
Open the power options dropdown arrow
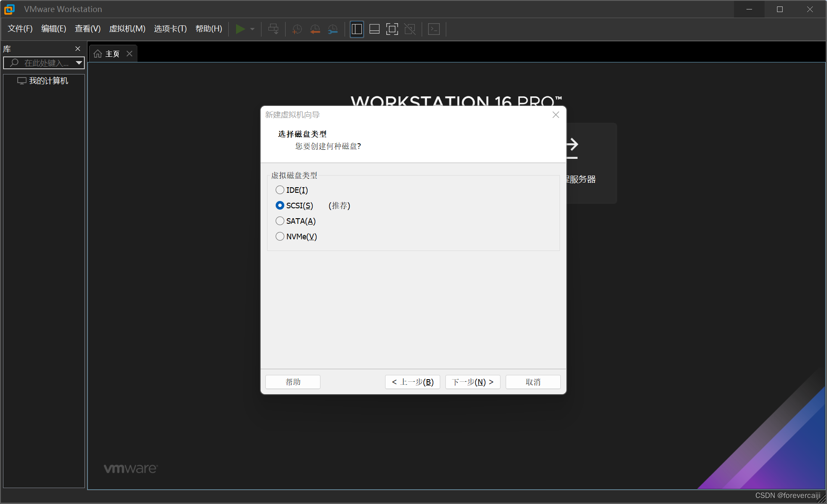point(252,29)
